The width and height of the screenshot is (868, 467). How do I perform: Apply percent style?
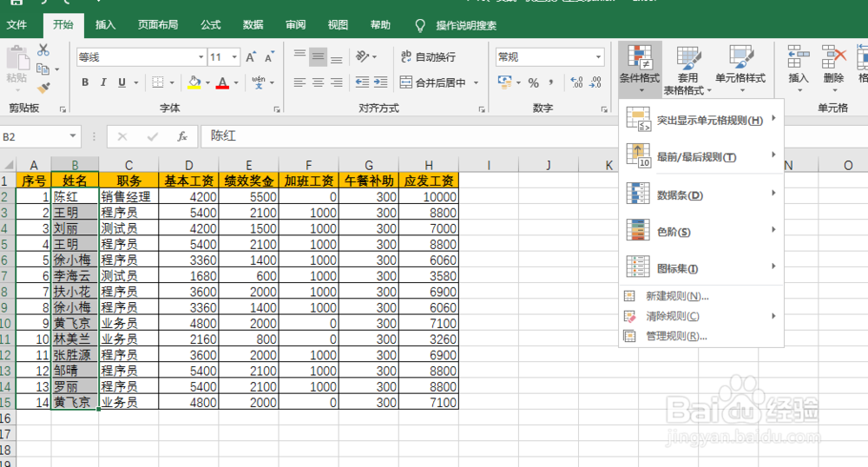tap(533, 82)
